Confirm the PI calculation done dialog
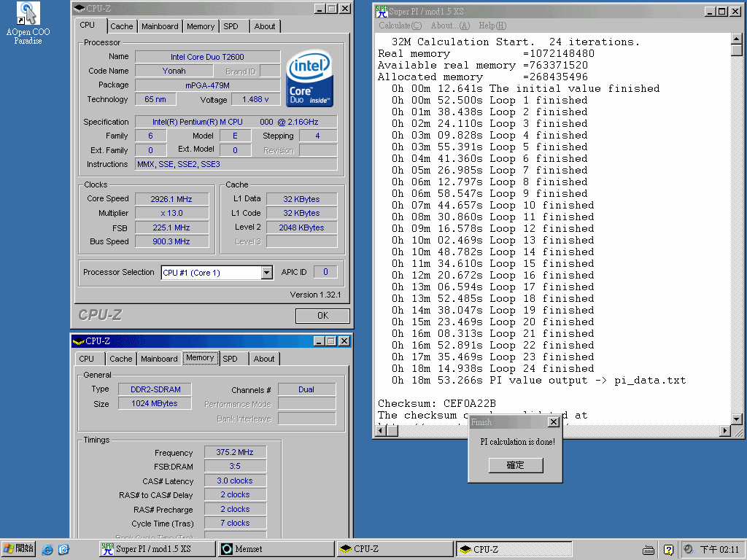The width and height of the screenshot is (747, 560). 515,465
